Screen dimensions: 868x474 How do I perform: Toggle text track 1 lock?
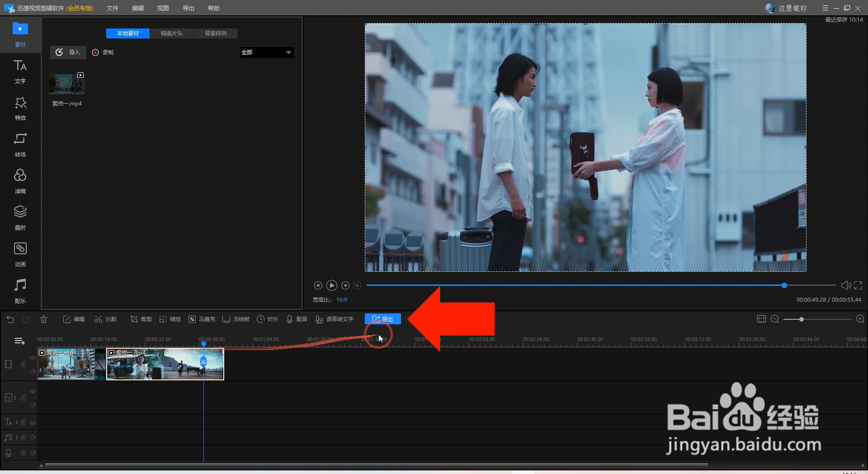pyautogui.click(x=23, y=422)
